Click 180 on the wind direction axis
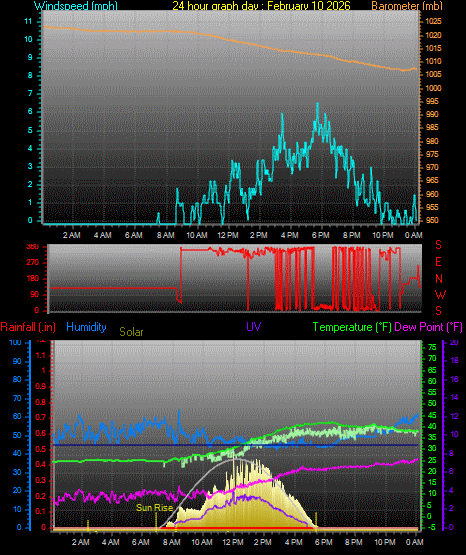 [x=33, y=279]
